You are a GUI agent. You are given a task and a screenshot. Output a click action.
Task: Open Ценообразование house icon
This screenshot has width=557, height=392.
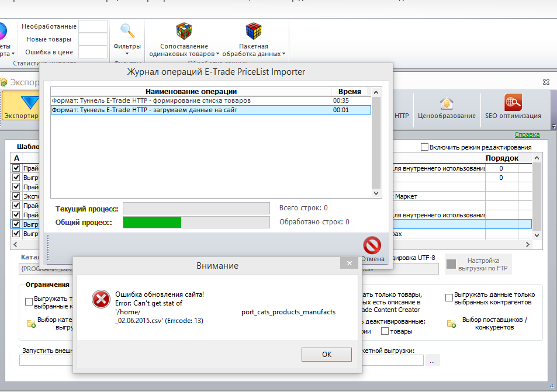pyautogui.click(x=447, y=103)
